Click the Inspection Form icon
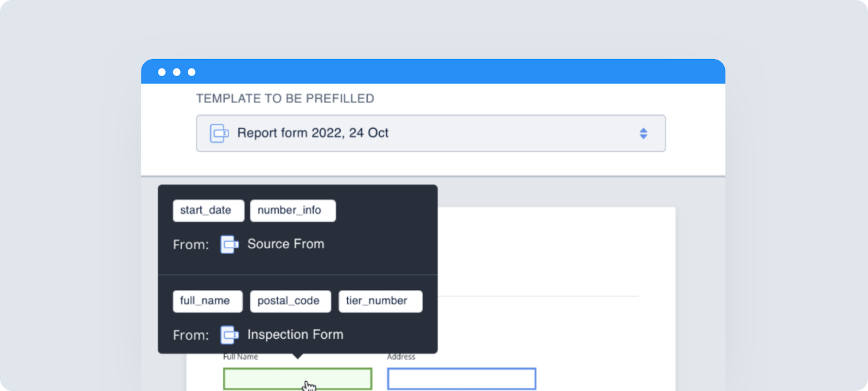Viewport: 868px width, 391px height. coord(229,335)
